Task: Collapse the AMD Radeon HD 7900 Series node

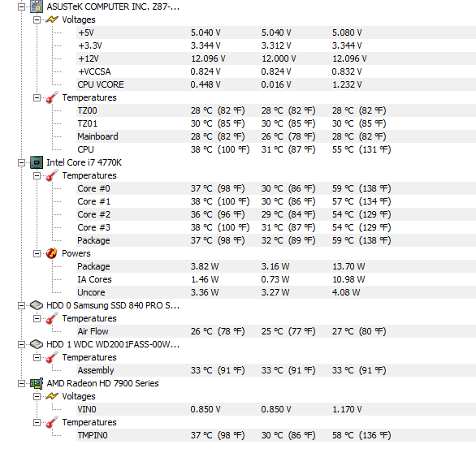Action: [x=21, y=383]
